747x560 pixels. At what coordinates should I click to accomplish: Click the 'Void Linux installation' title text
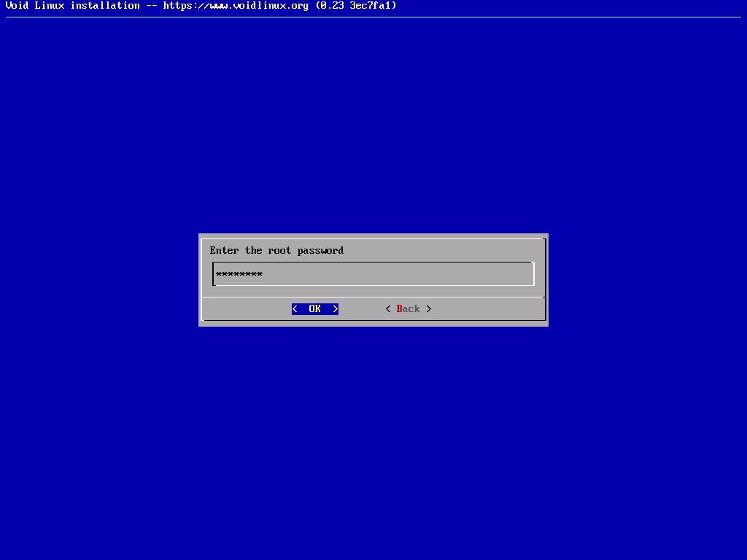click(72, 5)
